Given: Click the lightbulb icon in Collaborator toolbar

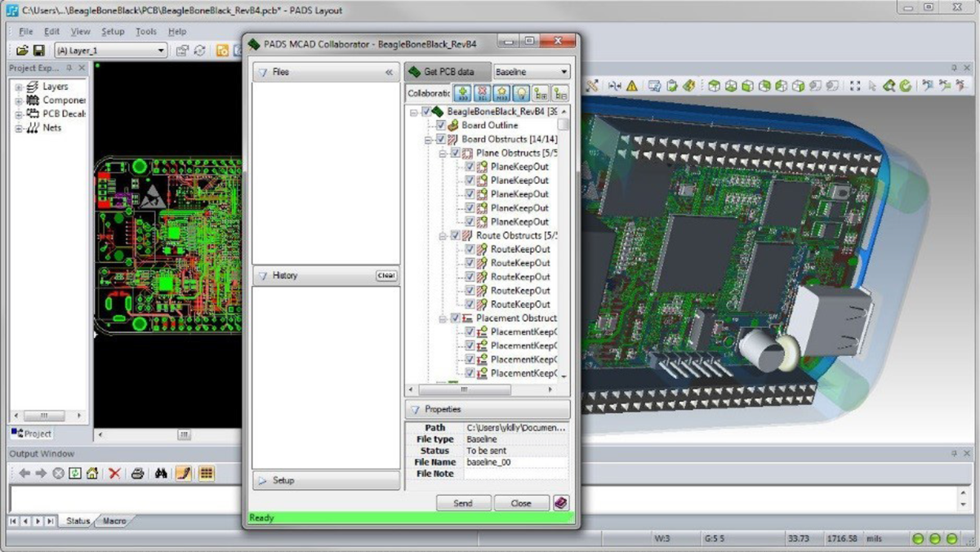Looking at the screenshot, I should tap(520, 93).
